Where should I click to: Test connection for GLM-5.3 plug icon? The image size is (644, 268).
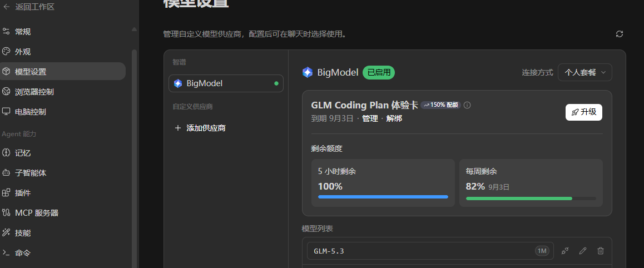tap(564, 251)
